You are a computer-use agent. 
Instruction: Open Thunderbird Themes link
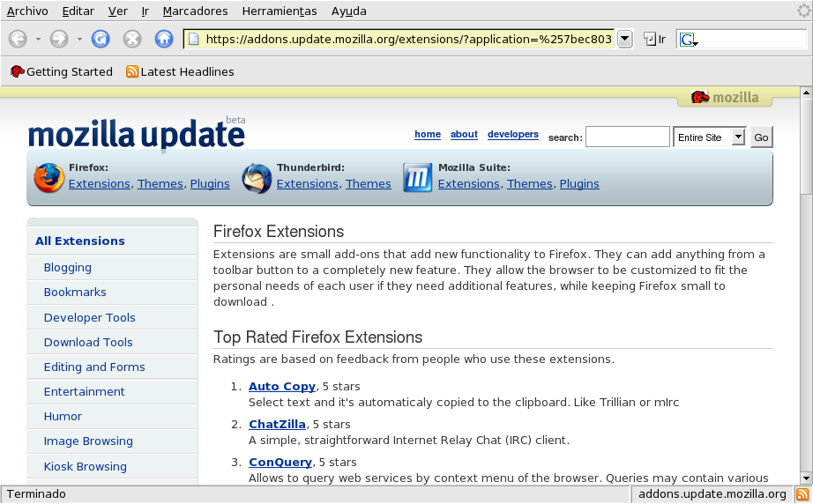coord(368,184)
